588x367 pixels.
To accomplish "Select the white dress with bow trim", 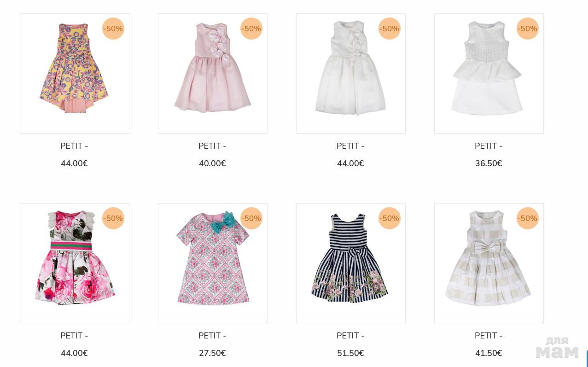I will pyautogui.click(x=351, y=74).
